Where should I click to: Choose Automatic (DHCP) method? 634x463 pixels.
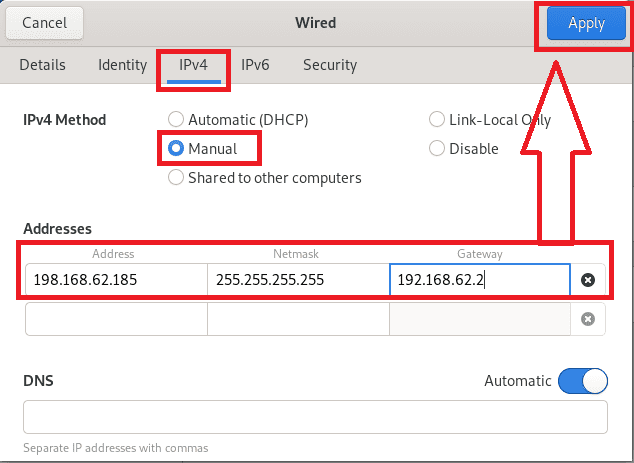pos(238,120)
